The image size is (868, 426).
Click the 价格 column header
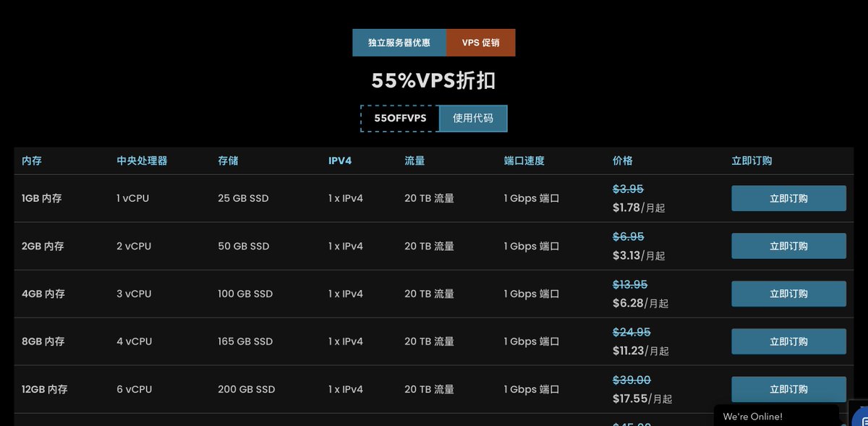tap(623, 161)
